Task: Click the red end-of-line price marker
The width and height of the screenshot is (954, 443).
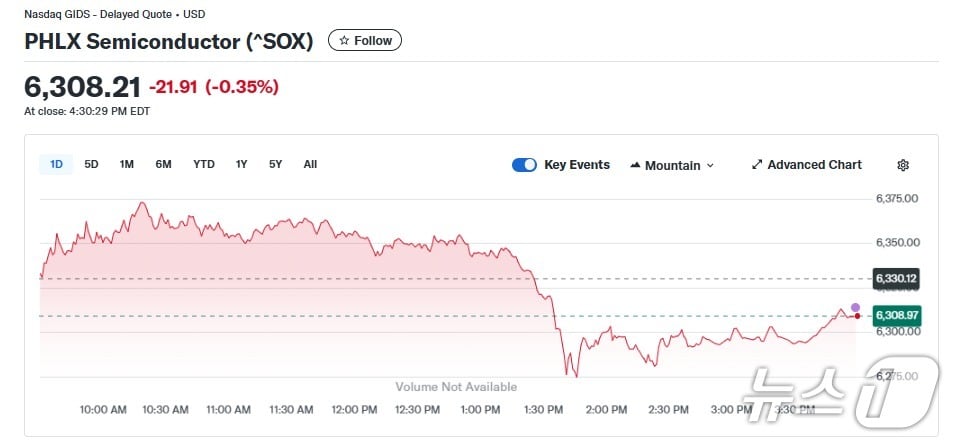Action: 857,316
